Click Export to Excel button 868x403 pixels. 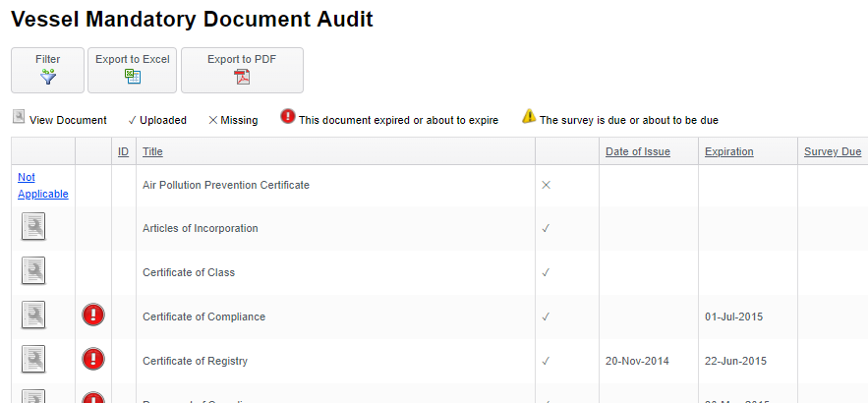tap(133, 71)
